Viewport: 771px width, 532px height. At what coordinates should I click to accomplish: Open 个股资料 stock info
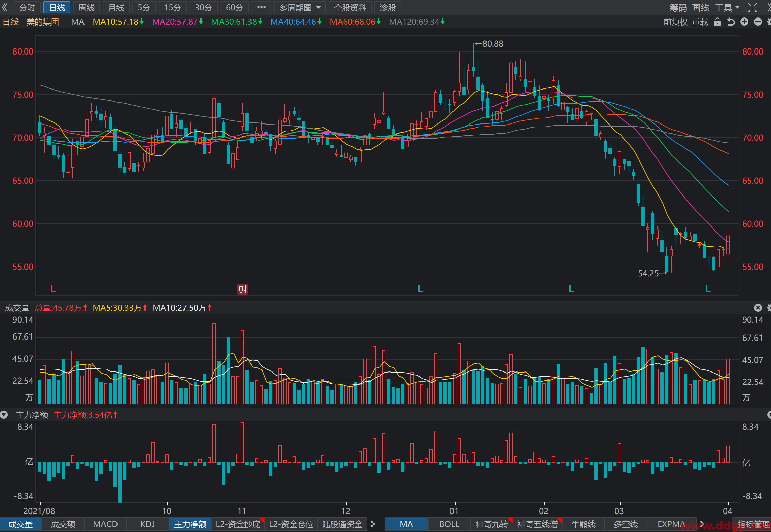[350, 7]
